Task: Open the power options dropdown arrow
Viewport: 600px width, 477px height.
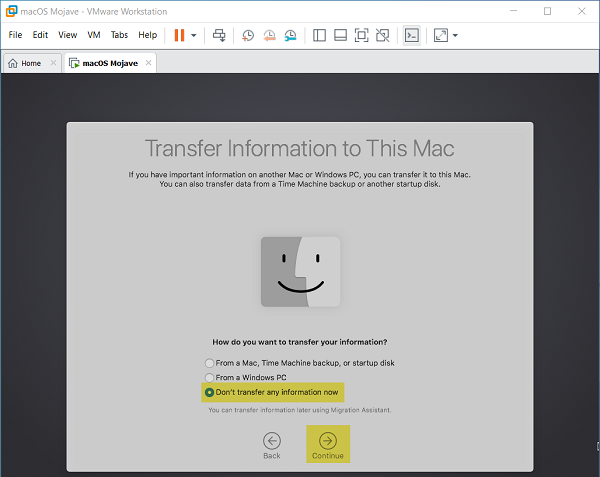Action: pyautogui.click(x=194, y=36)
